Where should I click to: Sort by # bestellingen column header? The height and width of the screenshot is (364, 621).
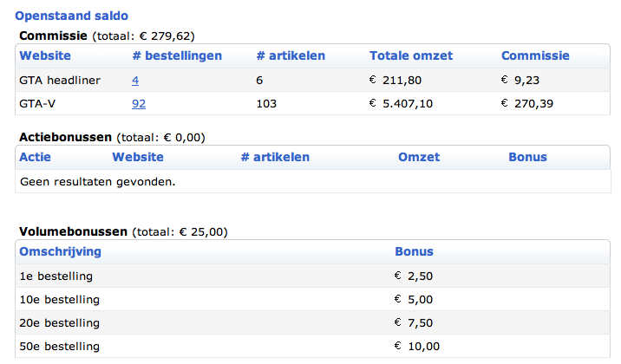(x=177, y=55)
